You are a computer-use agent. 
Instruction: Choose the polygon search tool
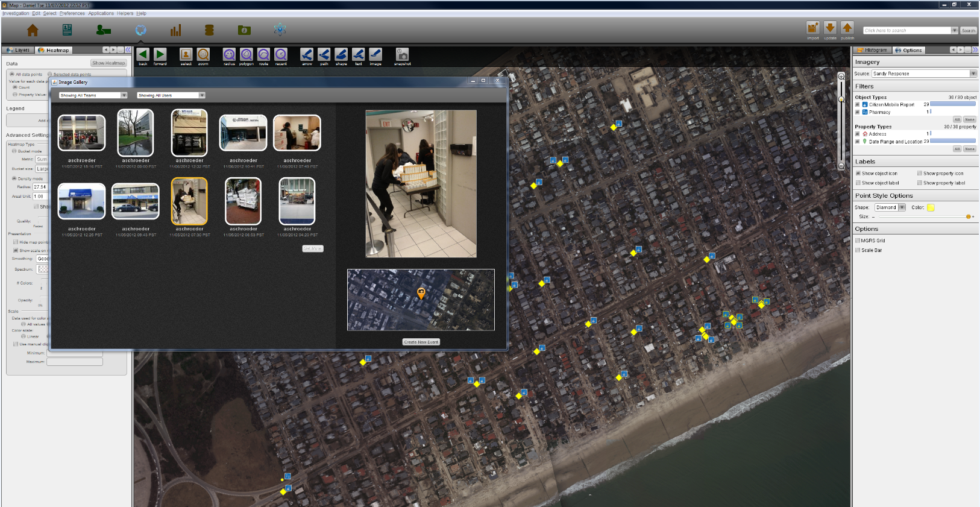tap(247, 54)
